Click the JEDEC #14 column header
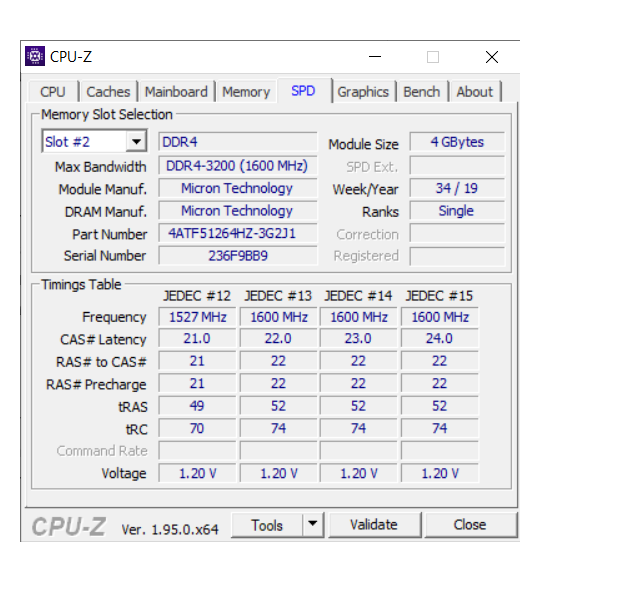 (358, 296)
